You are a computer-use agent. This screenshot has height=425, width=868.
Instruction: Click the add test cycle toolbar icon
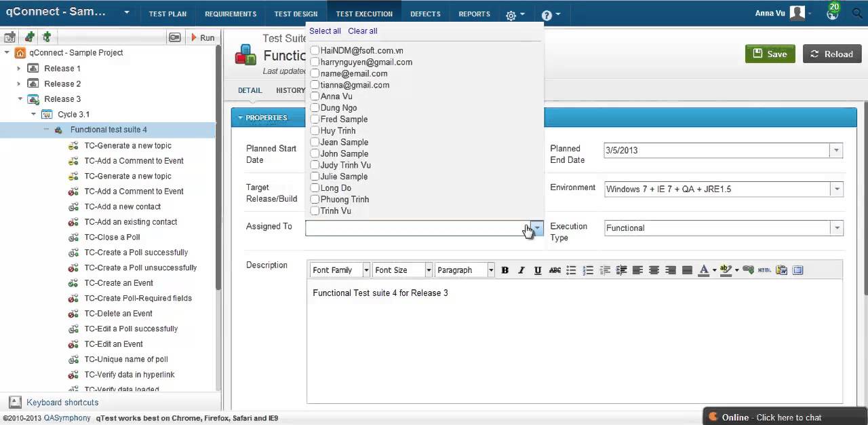coord(9,37)
